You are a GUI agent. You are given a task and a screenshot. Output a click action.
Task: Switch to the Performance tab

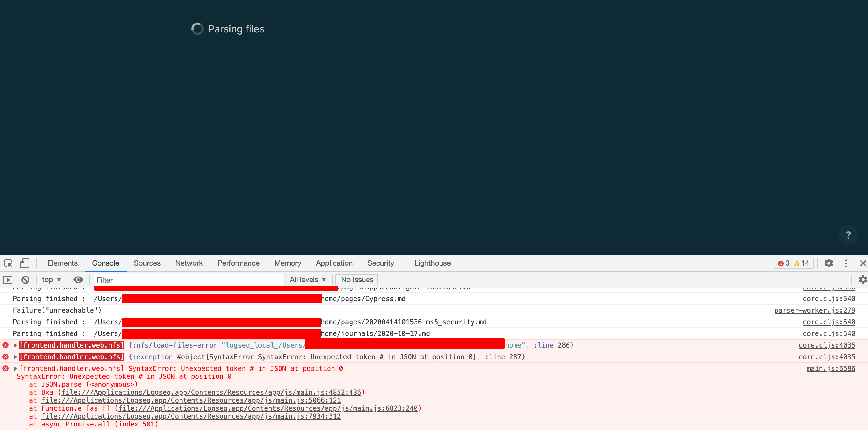[239, 263]
